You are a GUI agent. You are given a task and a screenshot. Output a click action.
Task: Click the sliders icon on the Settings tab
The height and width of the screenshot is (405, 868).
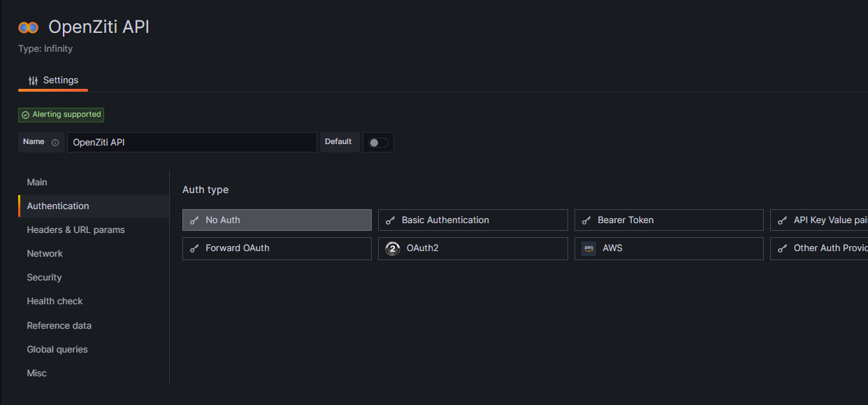click(31, 80)
